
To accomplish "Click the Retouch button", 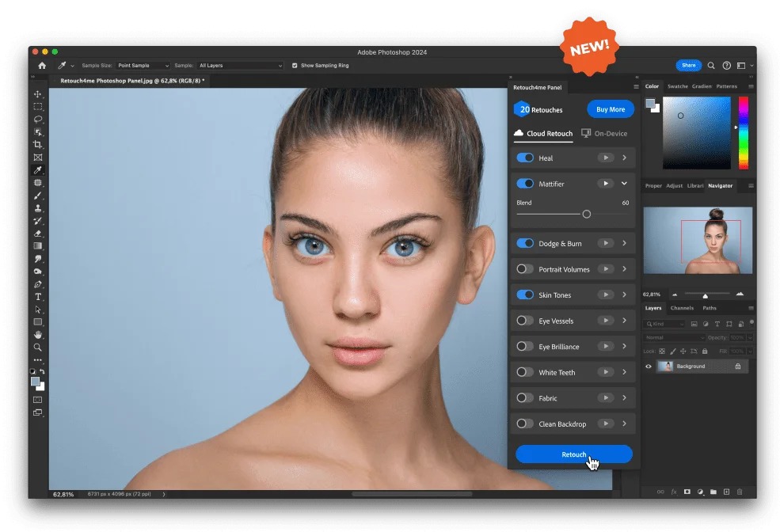I will pos(574,454).
